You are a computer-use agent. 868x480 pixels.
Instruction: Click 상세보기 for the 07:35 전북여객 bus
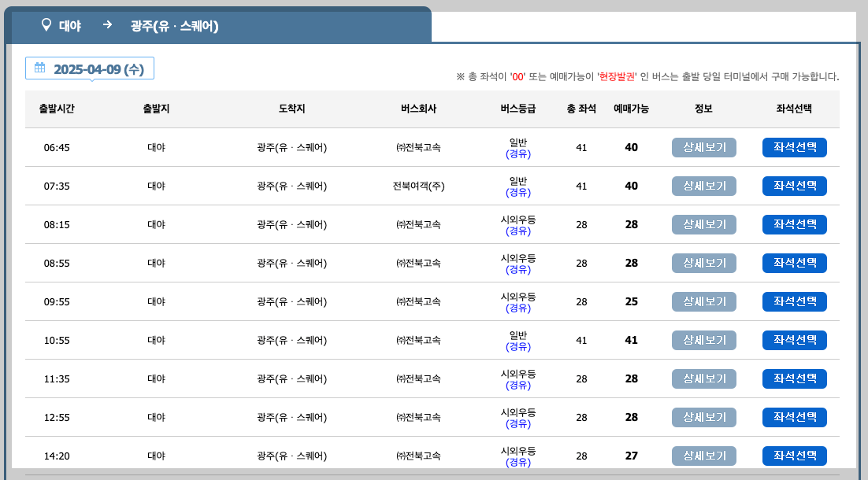(703, 186)
